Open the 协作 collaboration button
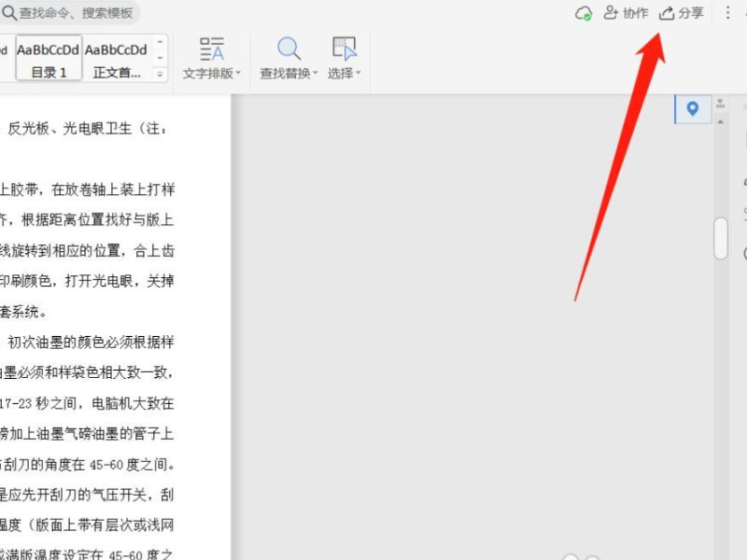The image size is (747, 560). 626,13
